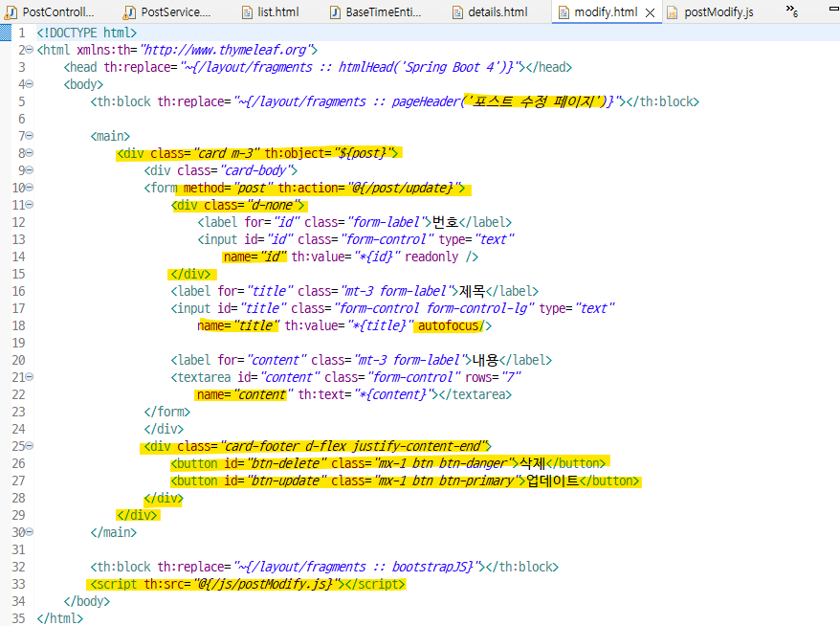Image resolution: width=840 pixels, height=626 pixels.
Task: Close the modify.html editor tab
Action: [650, 12]
